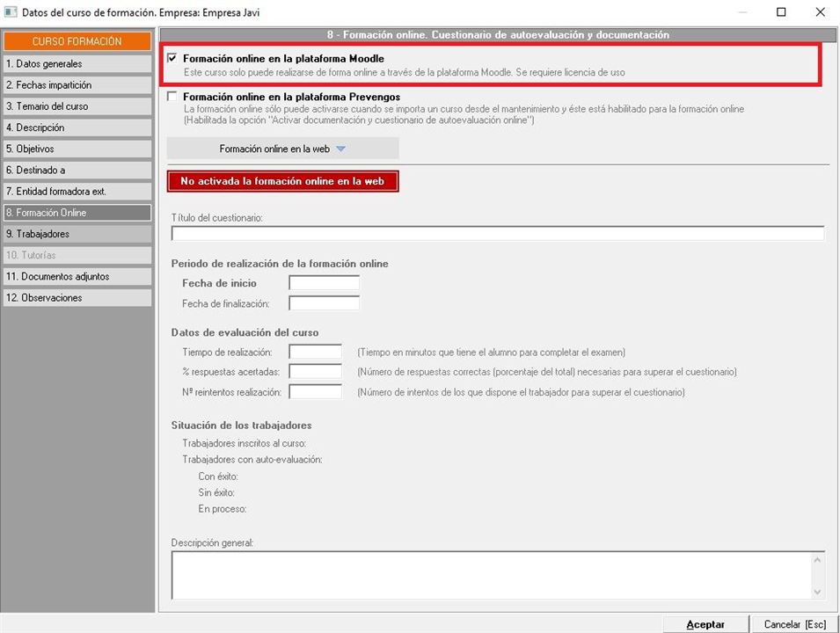
Task: Uncheck Formación online en la plataforma Moodle
Action: click(x=172, y=58)
